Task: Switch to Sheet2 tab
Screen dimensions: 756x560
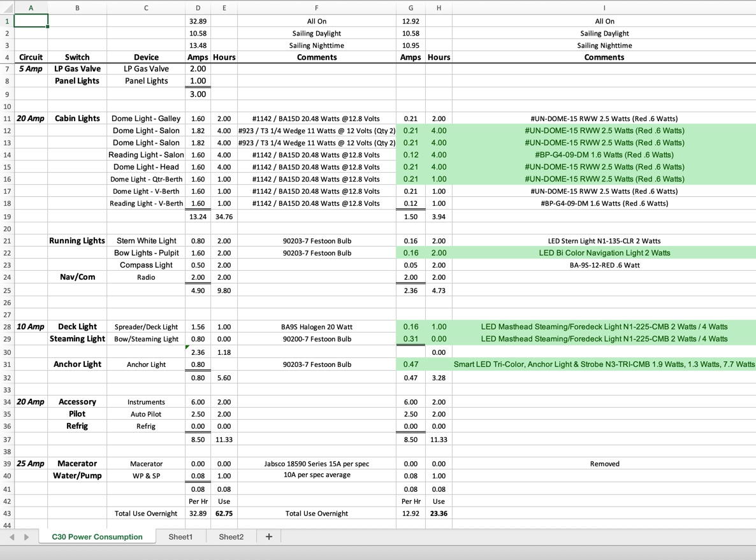Action: (231, 536)
